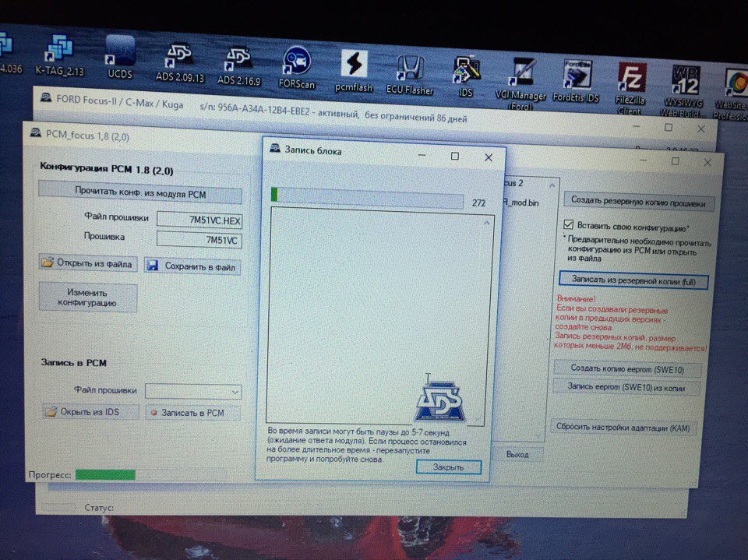
Task: Open the IDS desktop icon
Action: pyautogui.click(x=466, y=77)
